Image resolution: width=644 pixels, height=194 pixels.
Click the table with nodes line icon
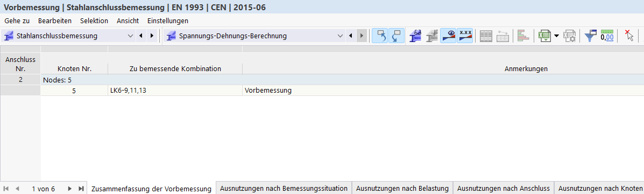coord(503,36)
